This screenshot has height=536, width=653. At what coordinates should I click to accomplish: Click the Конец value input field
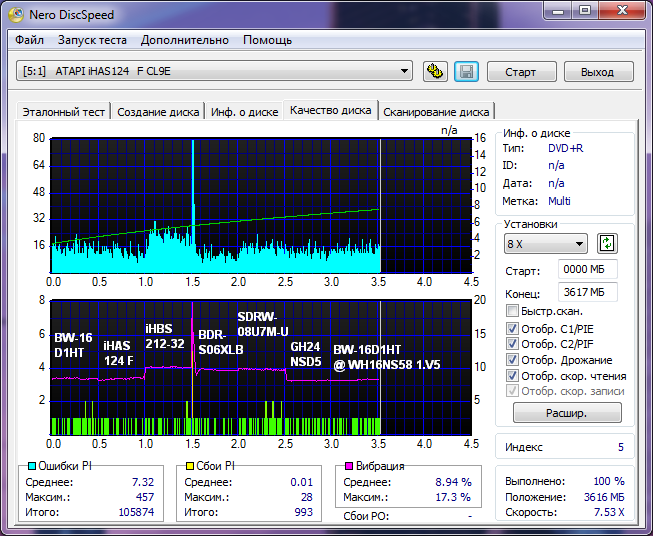tap(587, 292)
